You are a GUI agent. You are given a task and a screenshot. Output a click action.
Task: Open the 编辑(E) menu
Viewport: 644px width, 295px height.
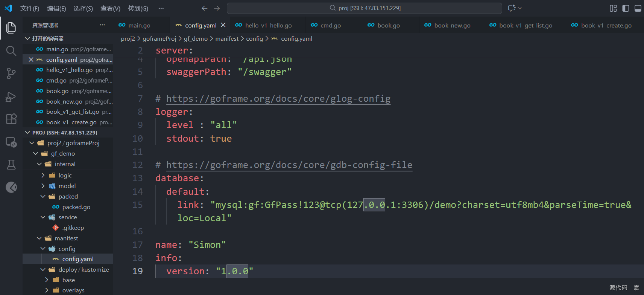tap(56, 8)
